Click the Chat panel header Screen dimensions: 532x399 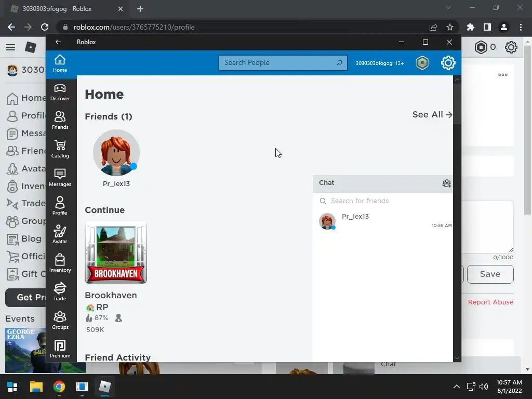click(383, 183)
